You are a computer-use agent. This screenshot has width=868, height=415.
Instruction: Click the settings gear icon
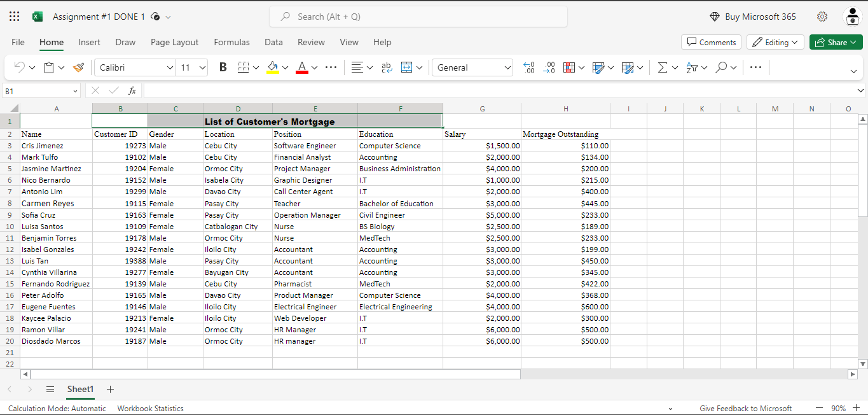(x=822, y=17)
